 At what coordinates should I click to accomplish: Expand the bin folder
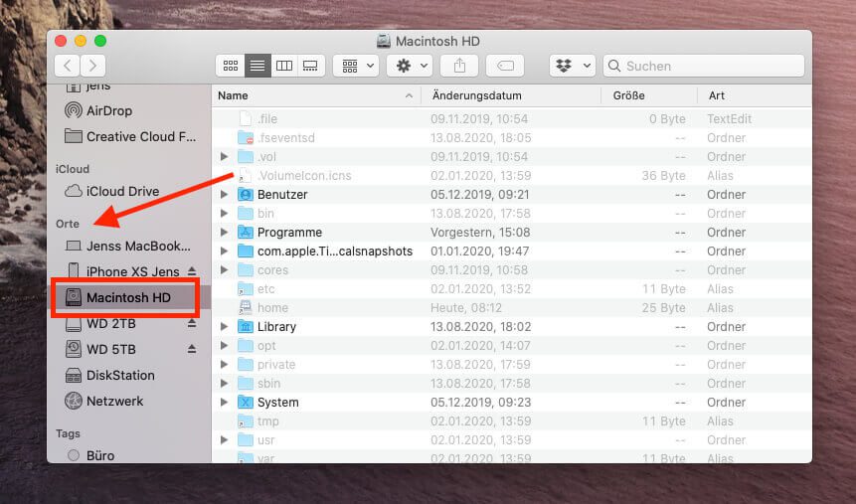(224, 214)
